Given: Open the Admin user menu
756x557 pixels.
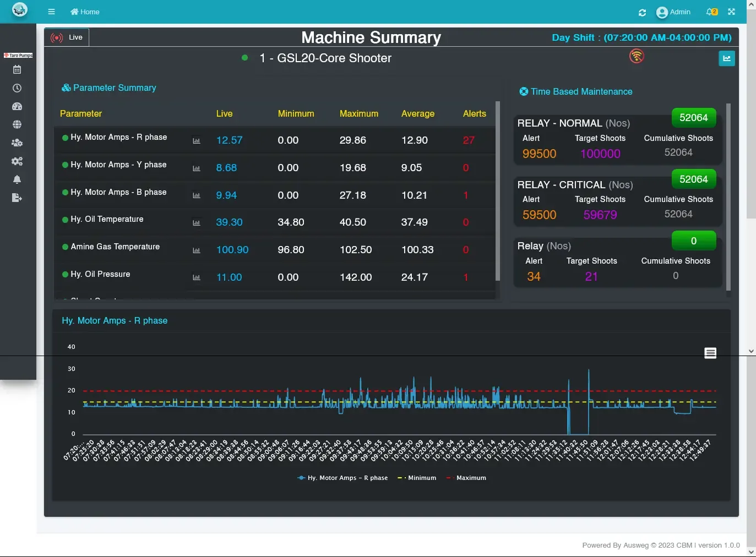Looking at the screenshot, I should [x=673, y=12].
